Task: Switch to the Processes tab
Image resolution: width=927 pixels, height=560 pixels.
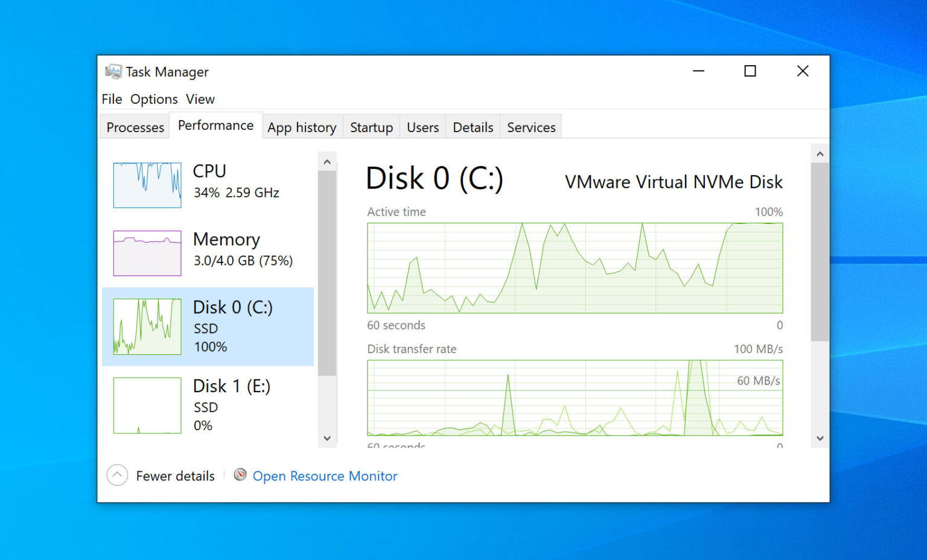Action: (x=135, y=127)
